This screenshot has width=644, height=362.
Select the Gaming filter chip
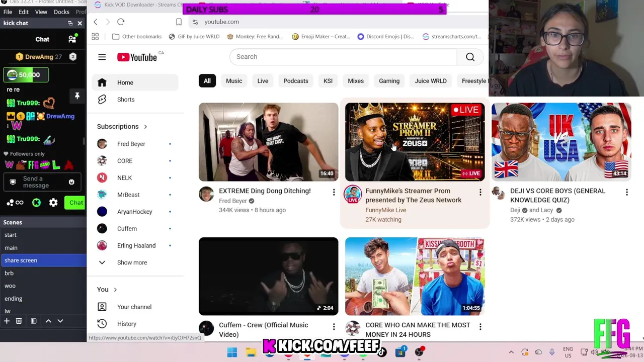389,81
